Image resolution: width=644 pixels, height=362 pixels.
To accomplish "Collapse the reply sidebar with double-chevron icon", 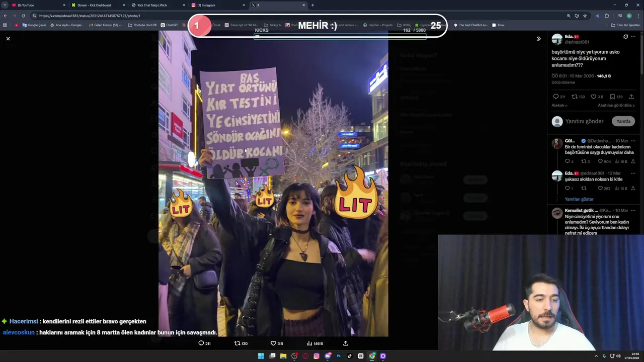I will pyautogui.click(x=538, y=39).
